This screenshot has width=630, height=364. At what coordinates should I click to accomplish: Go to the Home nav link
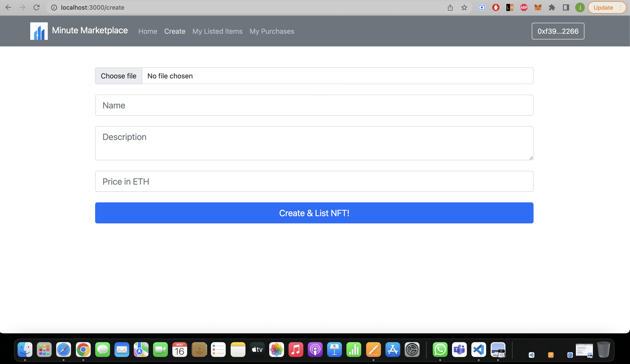pyautogui.click(x=148, y=31)
